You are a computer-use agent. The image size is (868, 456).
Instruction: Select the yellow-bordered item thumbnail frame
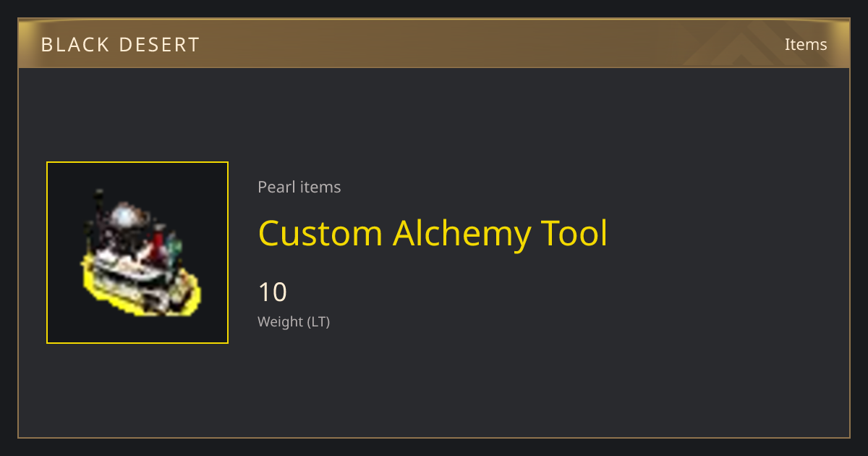click(137, 253)
